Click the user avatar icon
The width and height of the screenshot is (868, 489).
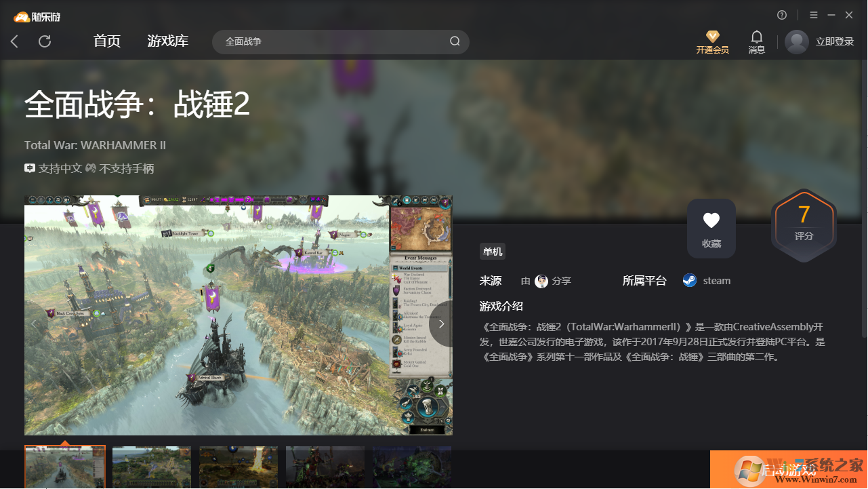(x=796, y=42)
